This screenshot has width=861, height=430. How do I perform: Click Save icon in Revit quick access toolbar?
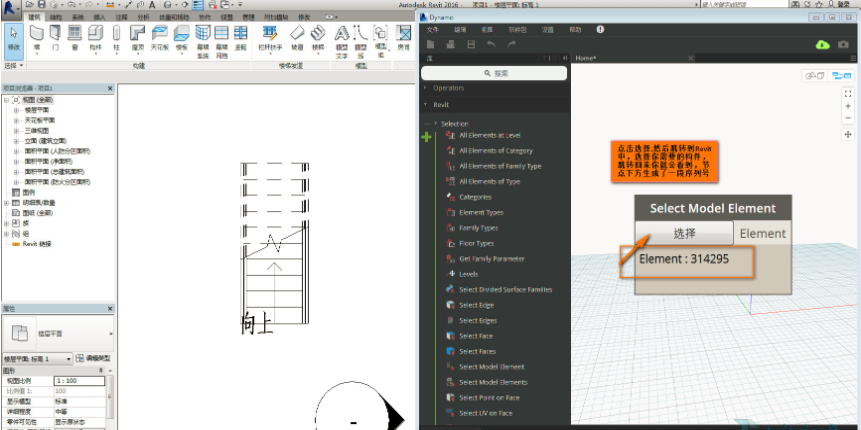pyautogui.click(x=42, y=4)
